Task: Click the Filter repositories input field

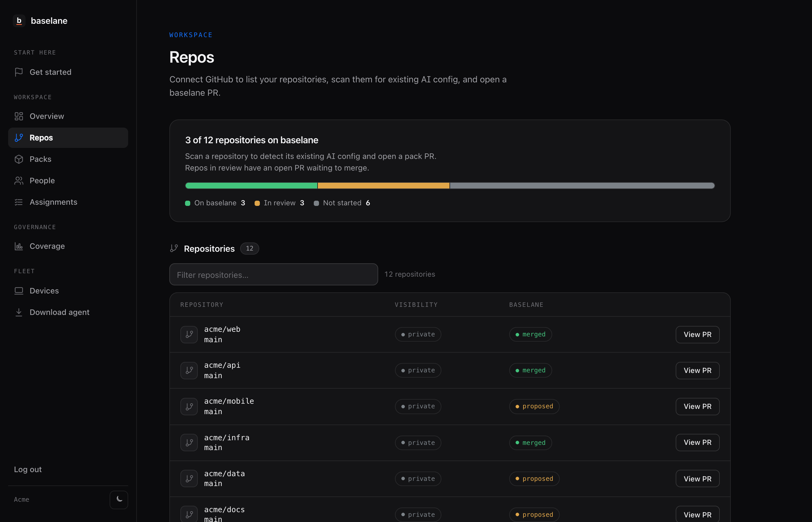Action: coord(273,275)
